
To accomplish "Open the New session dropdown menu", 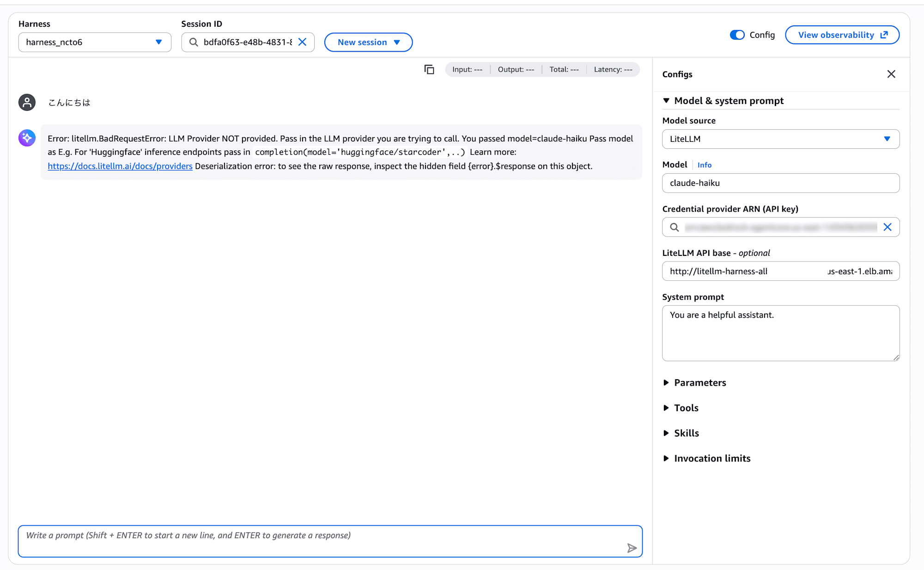I will click(368, 42).
